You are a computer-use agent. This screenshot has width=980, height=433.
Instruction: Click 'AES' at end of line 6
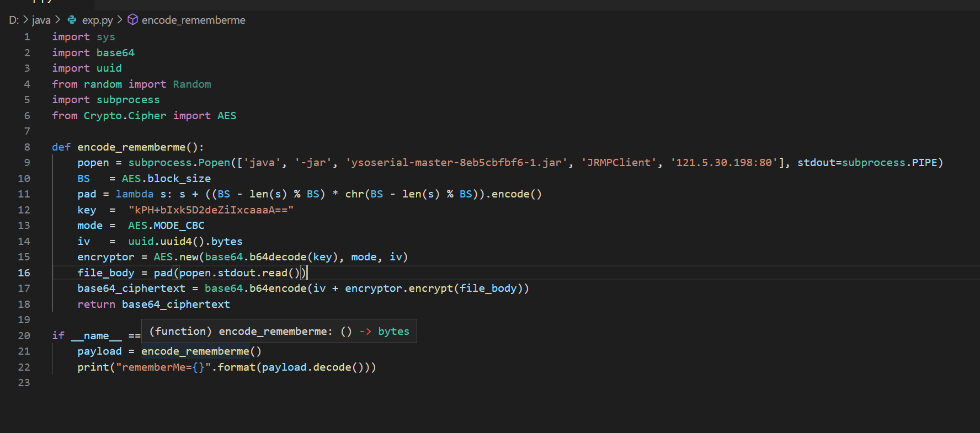[x=227, y=116]
